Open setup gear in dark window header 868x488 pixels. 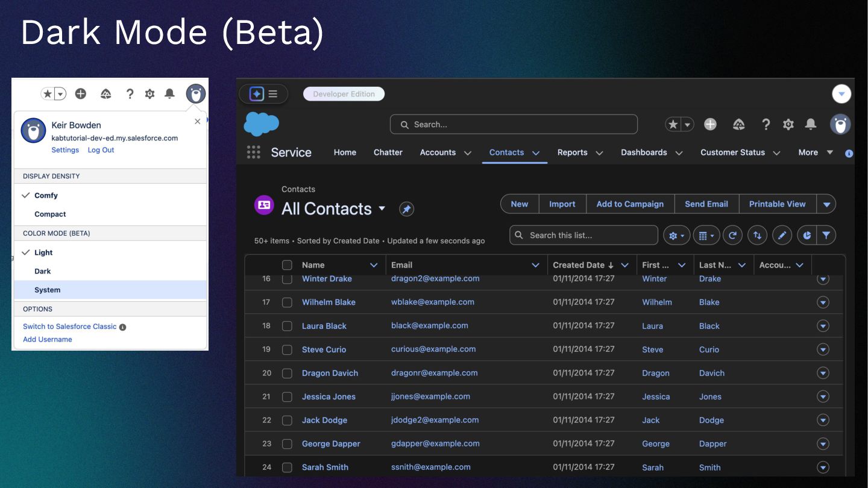[x=788, y=124]
